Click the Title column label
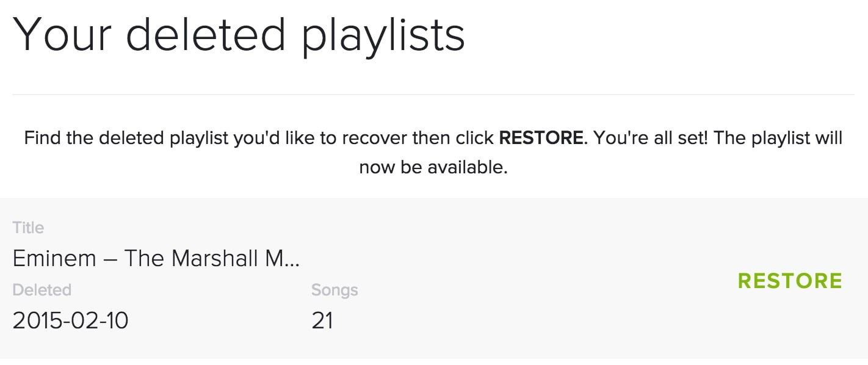 point(28,227)
